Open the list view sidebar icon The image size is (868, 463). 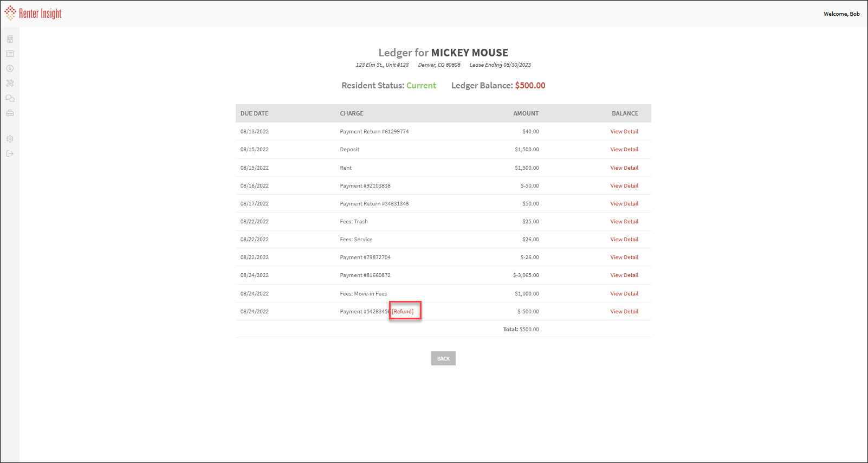click(10, 54)
